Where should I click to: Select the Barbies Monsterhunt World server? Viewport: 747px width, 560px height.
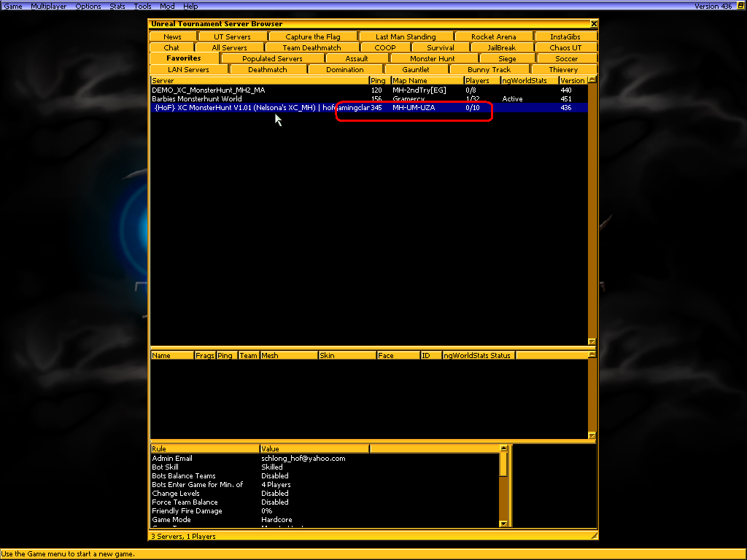(x=197, y=98)
